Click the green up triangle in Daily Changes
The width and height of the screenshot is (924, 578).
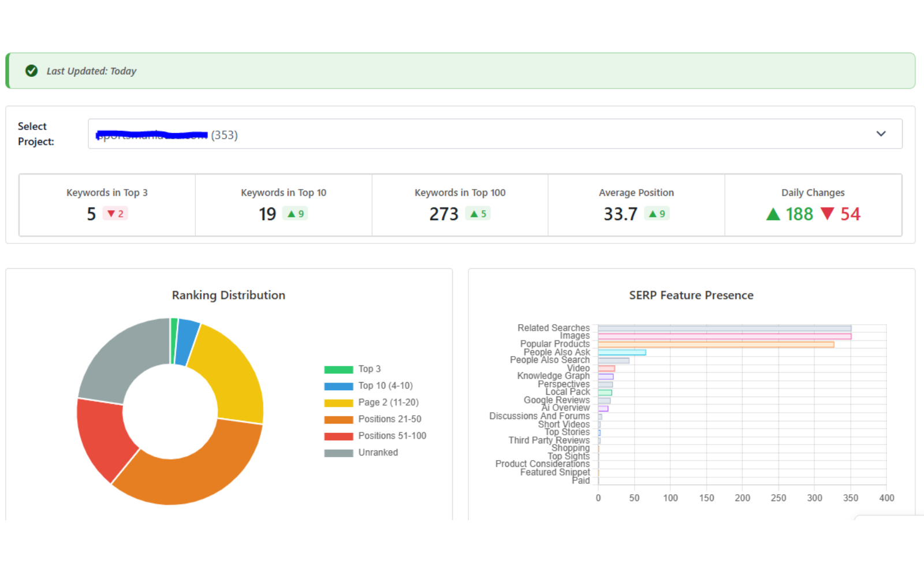click(773, 213)
